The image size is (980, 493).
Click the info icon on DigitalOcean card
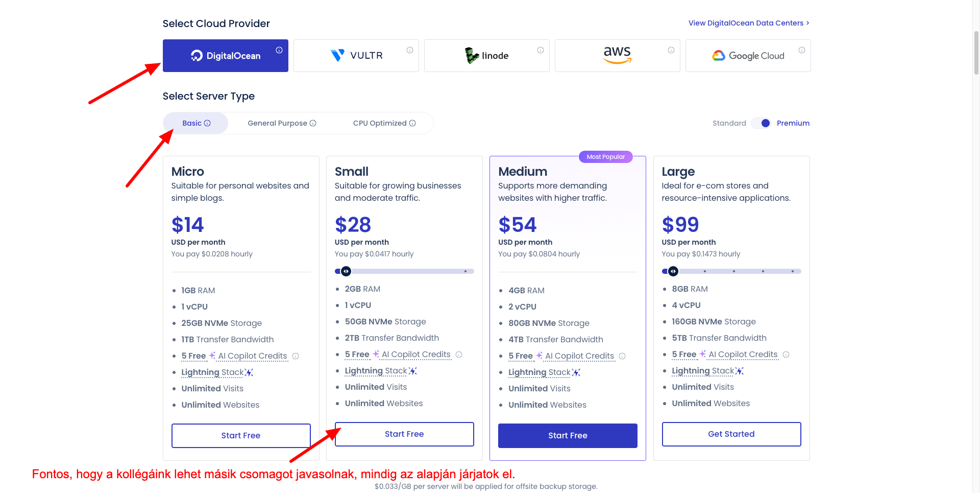(x=279, y=50)
